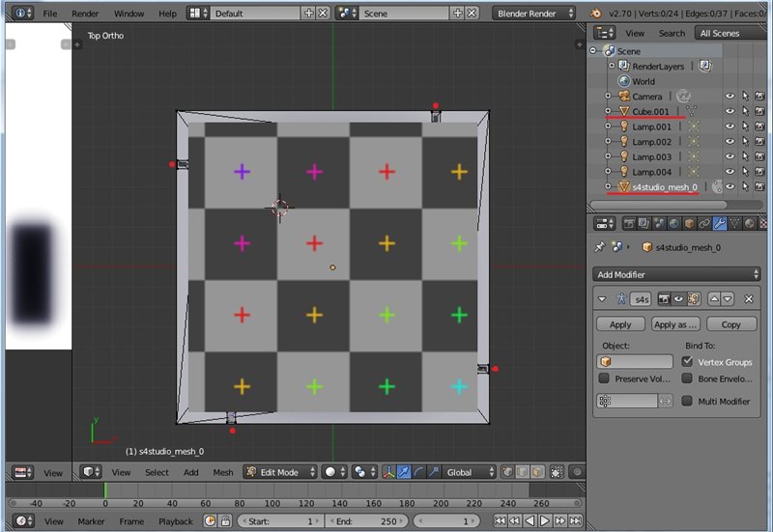
Task: Toggle modifier viewport visibility eye icon
Action: pyautogui.click(x=679, y=299)
